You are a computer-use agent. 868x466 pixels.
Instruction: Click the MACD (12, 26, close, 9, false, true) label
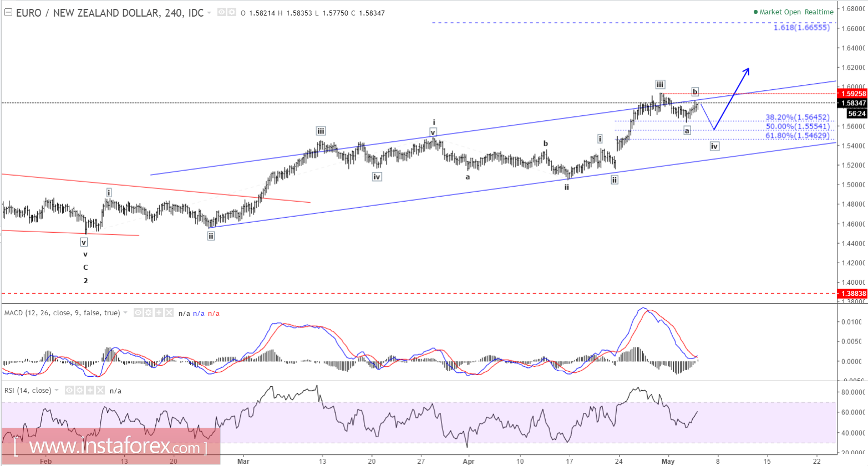click(x=62, y=313)
